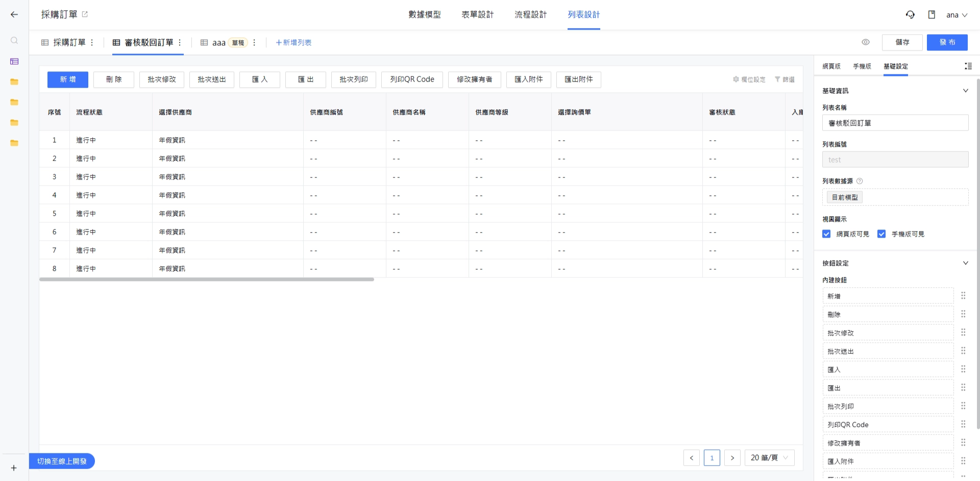Click the plus icon at sidebar bottom
Image resolution: width=980 pixels, height=481 pixels.
click(x=14, y=468)
